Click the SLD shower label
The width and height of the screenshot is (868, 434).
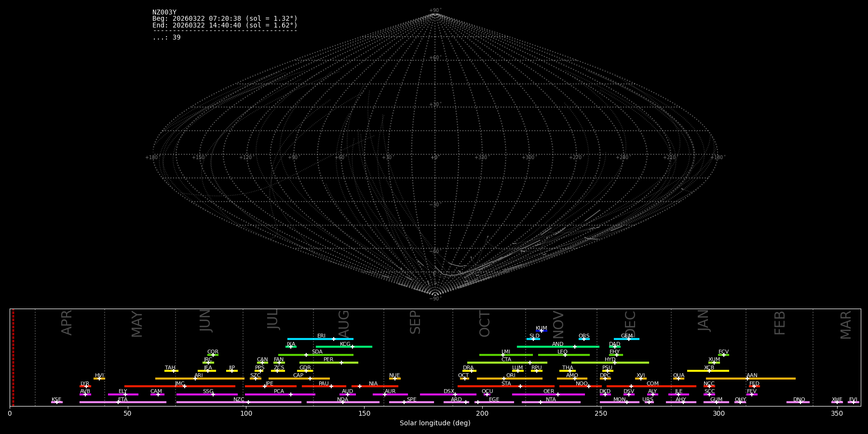point(534,336)
